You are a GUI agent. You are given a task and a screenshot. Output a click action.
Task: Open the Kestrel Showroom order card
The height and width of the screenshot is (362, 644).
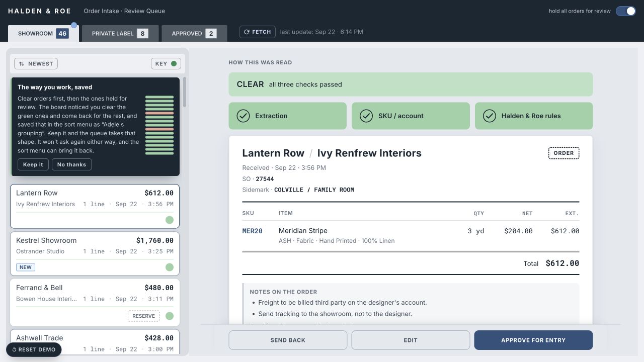pyautogui.click(x=95, y=253)
